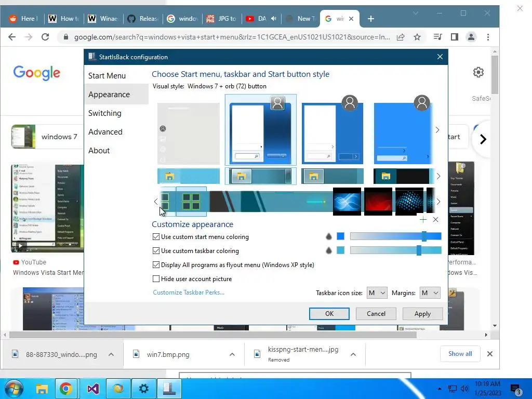Click the taskbar color droplet icon

pyautogui.click(x=328, y=251)
